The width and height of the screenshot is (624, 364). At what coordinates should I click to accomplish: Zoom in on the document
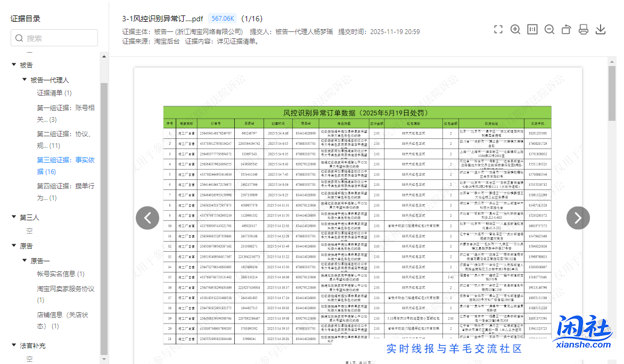515,29
